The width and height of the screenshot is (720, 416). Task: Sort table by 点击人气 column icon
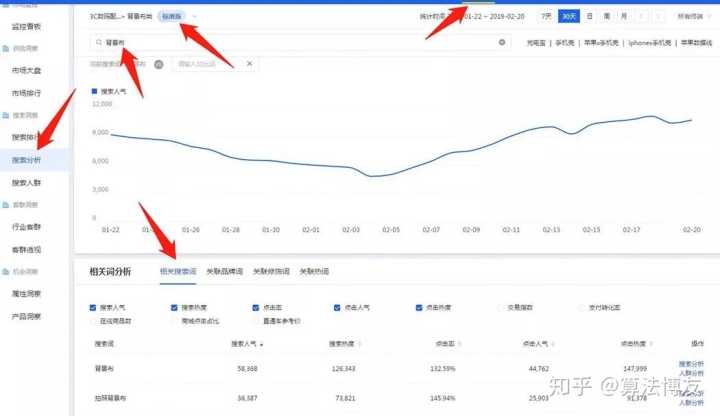pos(553,344)
